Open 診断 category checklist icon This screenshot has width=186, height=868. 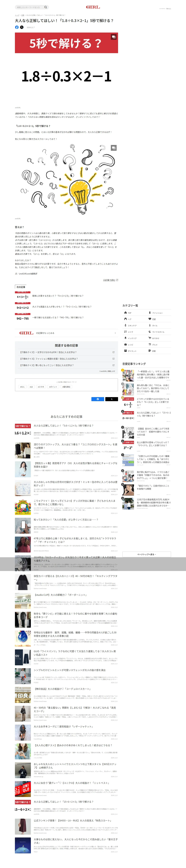click(x=150, y=351)
